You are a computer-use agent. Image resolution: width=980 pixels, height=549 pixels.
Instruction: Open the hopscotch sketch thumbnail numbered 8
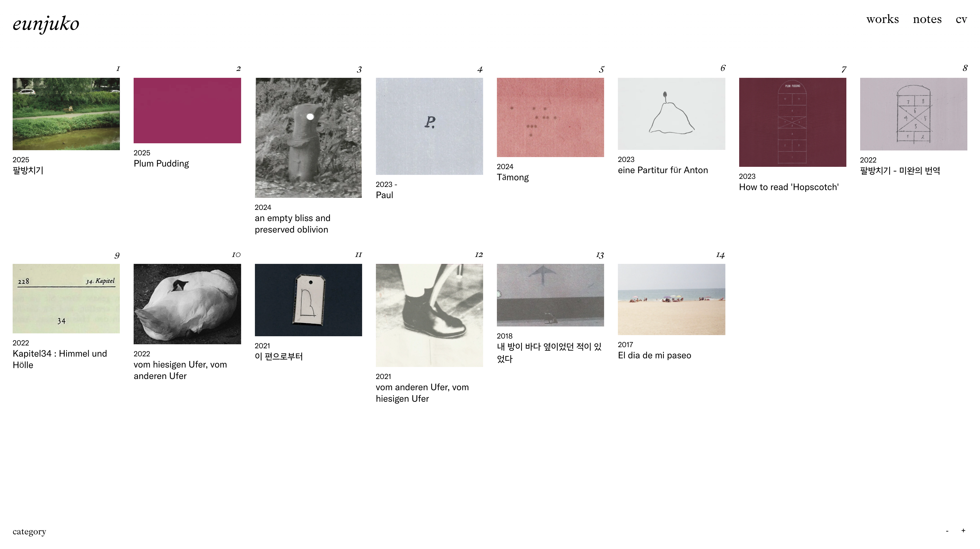pos(913,114)
